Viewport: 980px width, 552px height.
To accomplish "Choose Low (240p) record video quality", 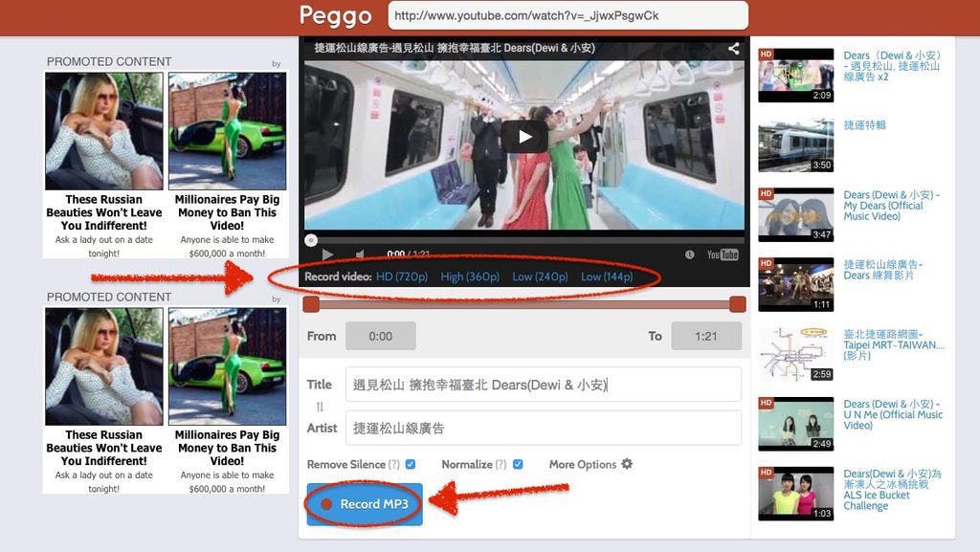I will (x=540, y=276).
